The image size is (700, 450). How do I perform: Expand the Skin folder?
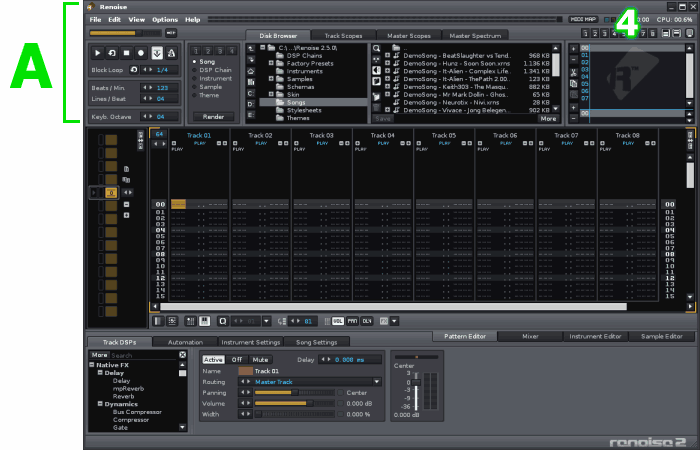[x=271, y=95]
